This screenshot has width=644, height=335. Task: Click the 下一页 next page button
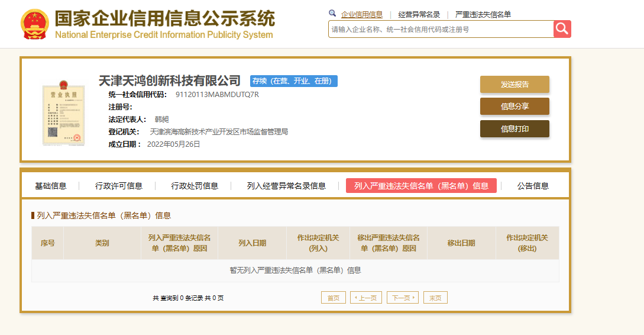pos(403,298)
